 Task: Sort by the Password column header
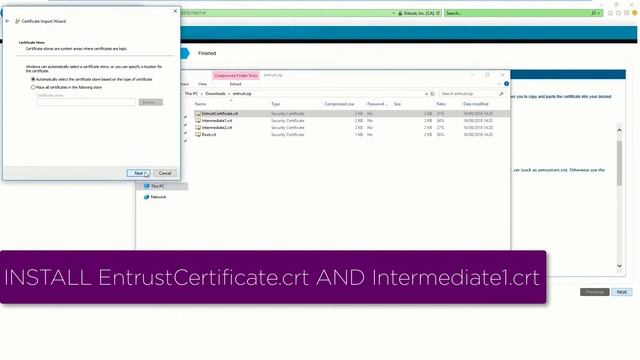click(377, 104)
